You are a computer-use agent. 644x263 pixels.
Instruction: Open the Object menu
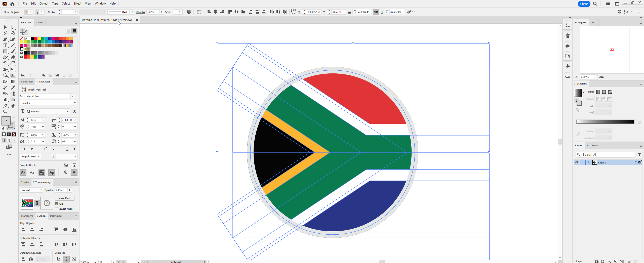[44, 4]
